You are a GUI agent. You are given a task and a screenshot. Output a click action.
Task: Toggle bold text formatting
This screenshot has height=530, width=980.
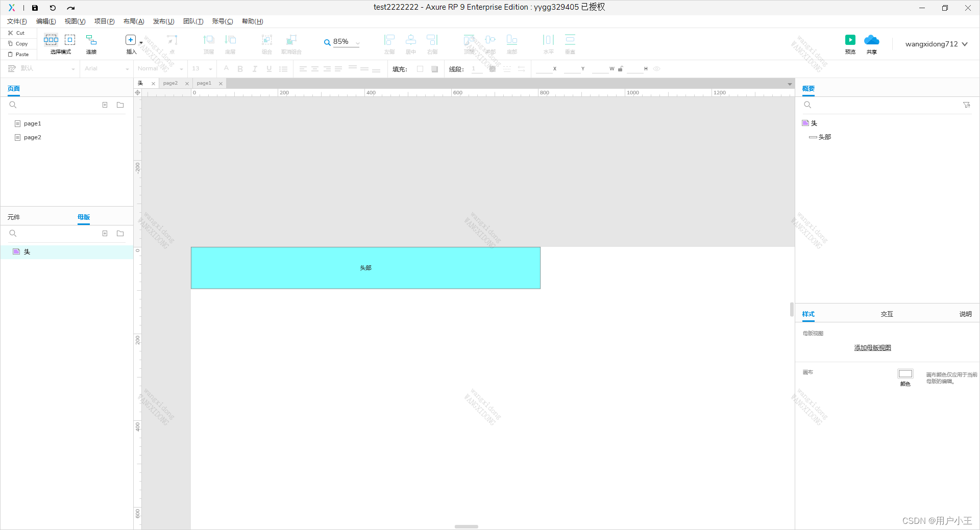pyautogui.click(x=240, y=69)
